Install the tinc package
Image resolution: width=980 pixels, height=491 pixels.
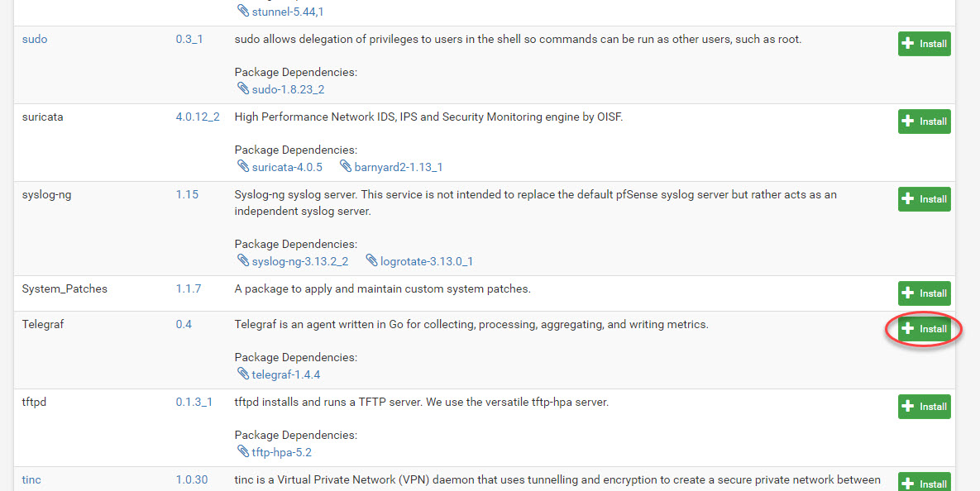point(925,482)
